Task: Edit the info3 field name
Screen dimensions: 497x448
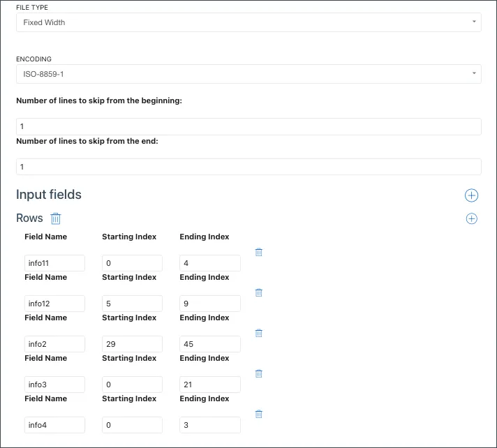Action: (x=54, y=384)
